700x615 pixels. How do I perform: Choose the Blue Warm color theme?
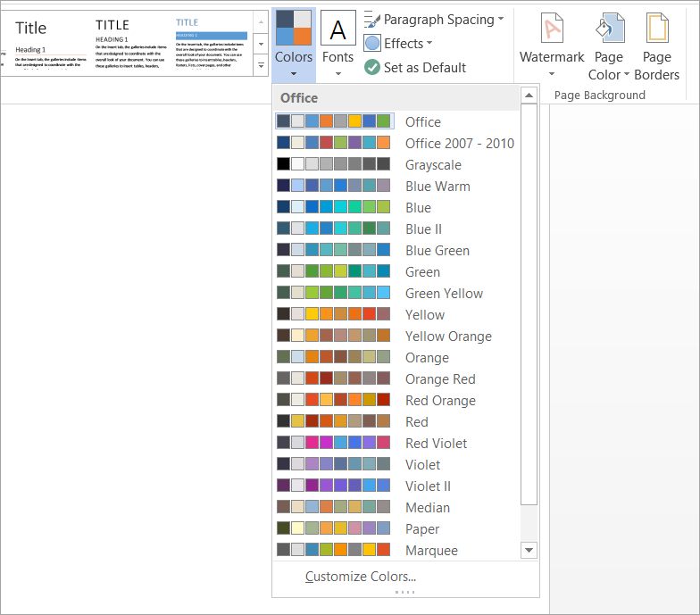click(x=396, y=186)
